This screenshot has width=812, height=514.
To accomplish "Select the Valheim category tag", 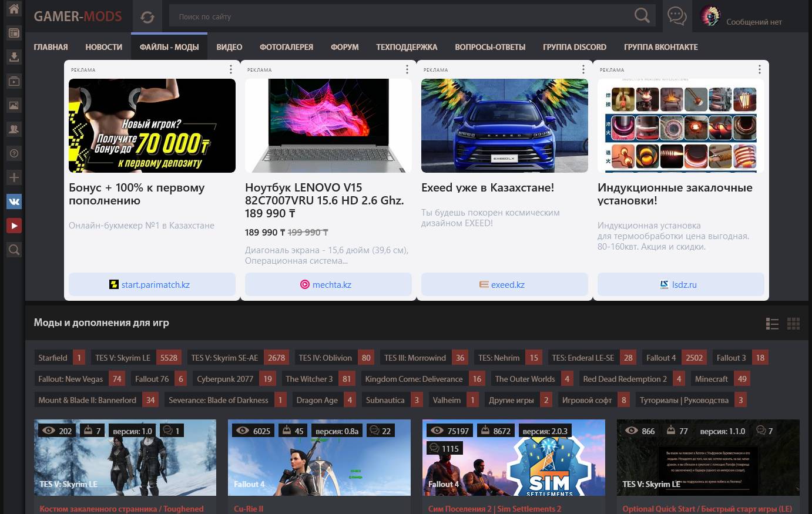I will point(454,400).
